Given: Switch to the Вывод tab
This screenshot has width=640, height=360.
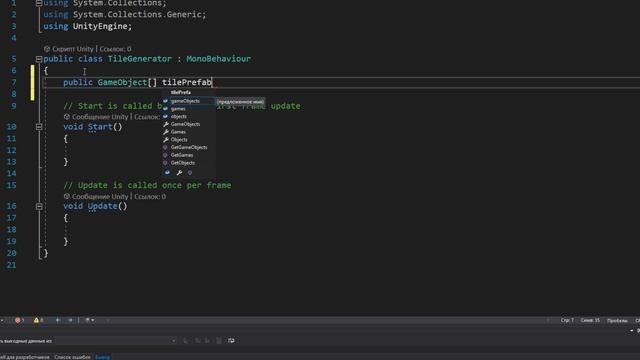Looking at the screenshot, I should [102, 357].
